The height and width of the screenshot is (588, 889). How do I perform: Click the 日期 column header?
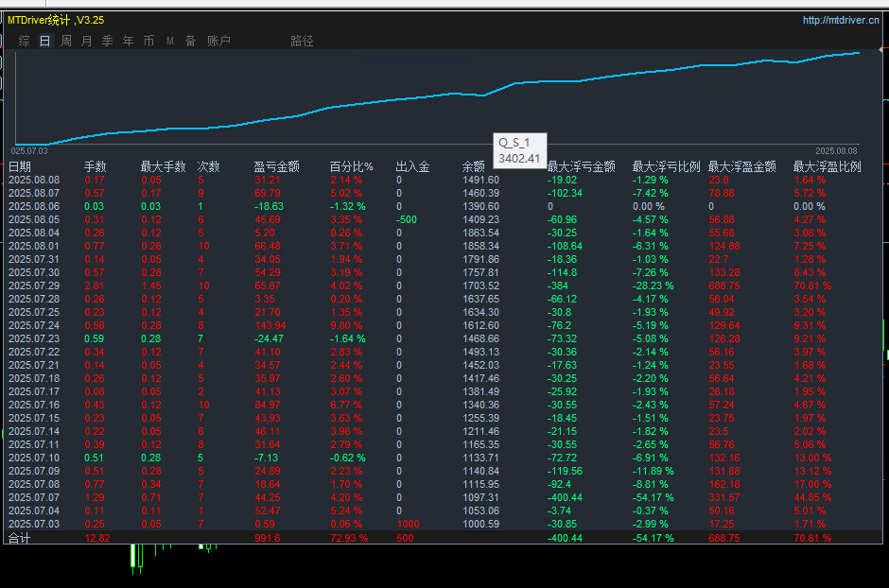[x=20, y=166]
